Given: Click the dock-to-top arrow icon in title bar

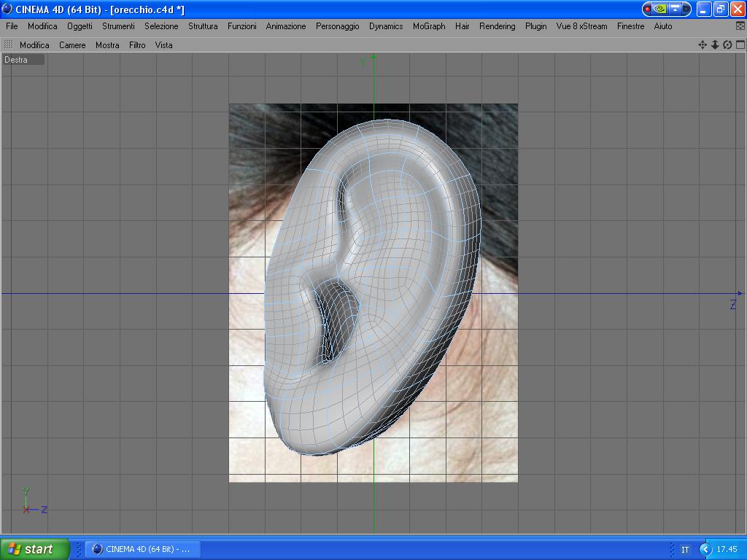Looking at the screenshot, I should click(x=675, y=9).
